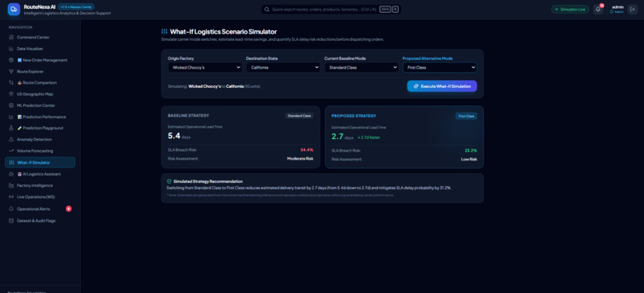Click the v1.0 Nassau Candy version badge

[x=76, y=6]
